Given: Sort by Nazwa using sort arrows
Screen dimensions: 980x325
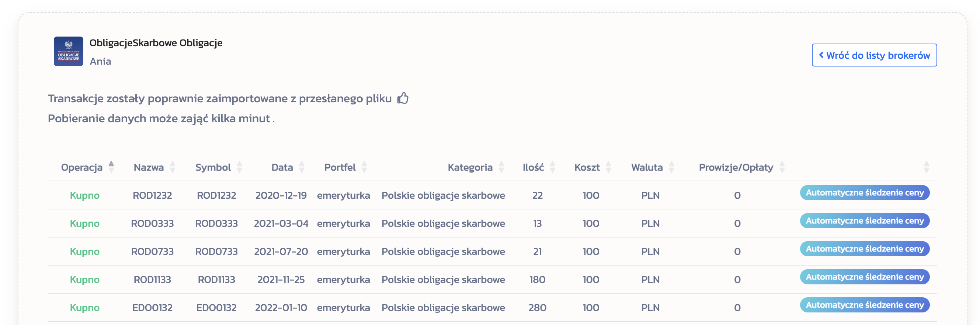Looking at the screenshot, I should pos(172,167).
